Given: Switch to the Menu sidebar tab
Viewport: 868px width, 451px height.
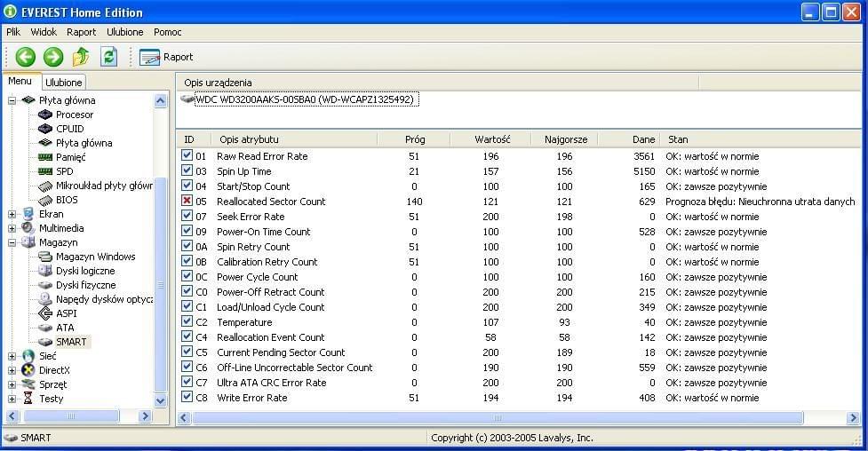Looking at the screenshot, I should [x=20, y=81].
